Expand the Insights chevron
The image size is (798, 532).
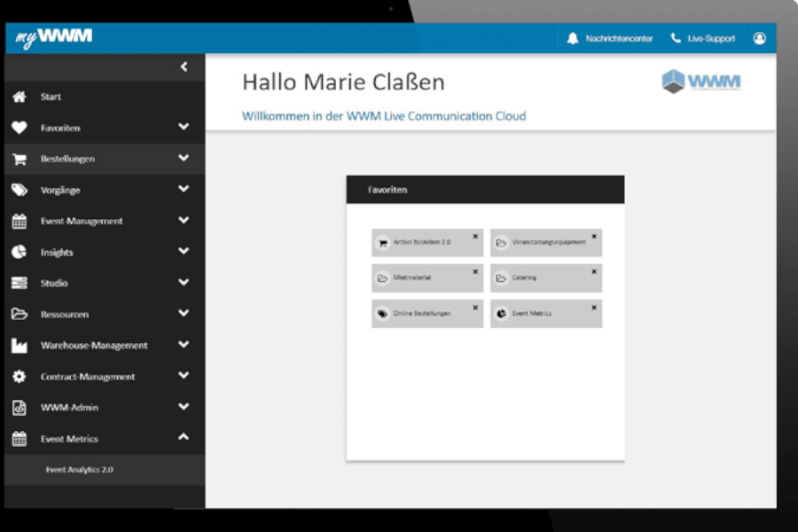(x=184, y=251)
